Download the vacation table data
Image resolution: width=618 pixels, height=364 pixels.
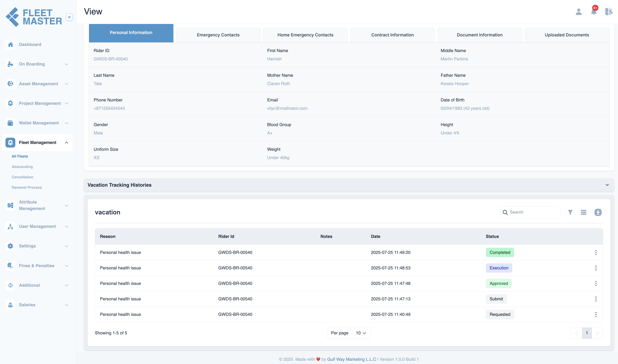tap(598, 212)
